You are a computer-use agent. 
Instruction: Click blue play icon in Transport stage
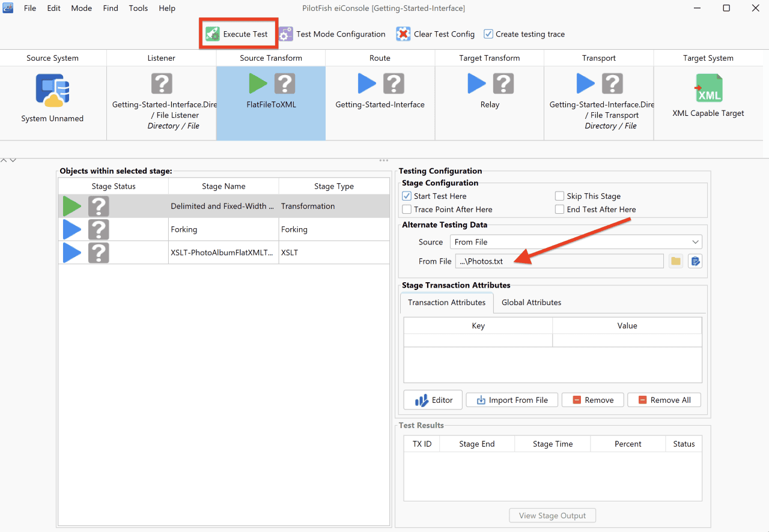coord(586,83)
